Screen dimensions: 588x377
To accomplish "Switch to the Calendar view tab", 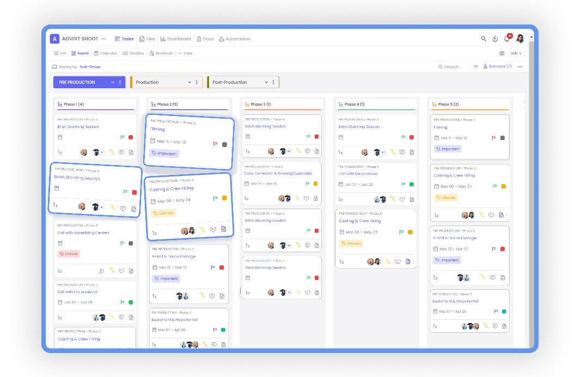I will pyautogui.click(x=105, y=53).
